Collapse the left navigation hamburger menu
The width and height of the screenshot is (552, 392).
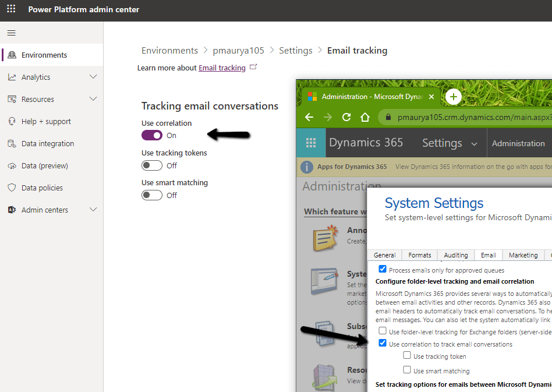point(11,33)
